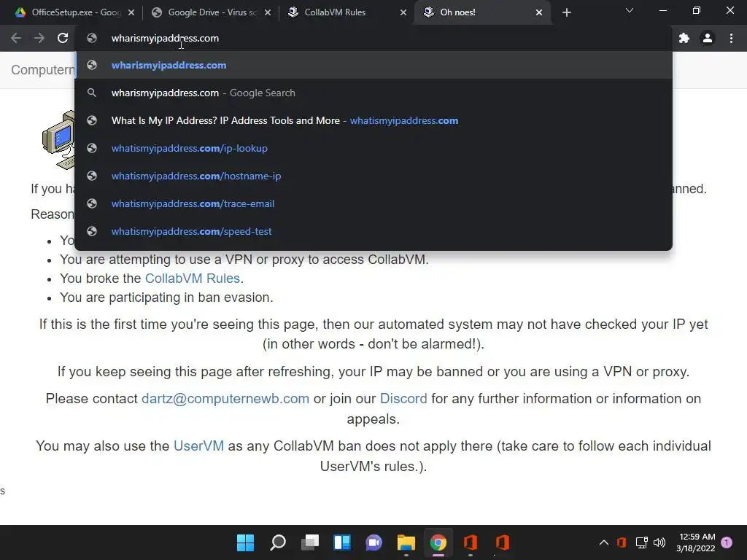Switch to the CollabVM Rules tab

click(x=348, y=12)
